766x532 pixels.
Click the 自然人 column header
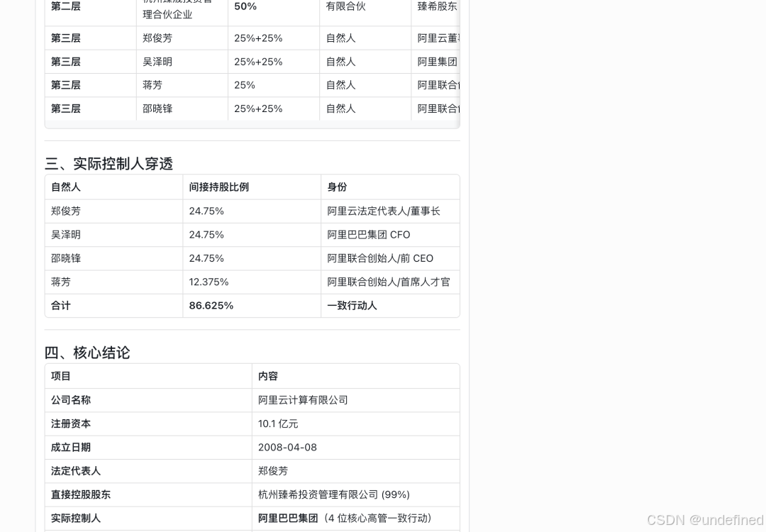click(65, 187)
